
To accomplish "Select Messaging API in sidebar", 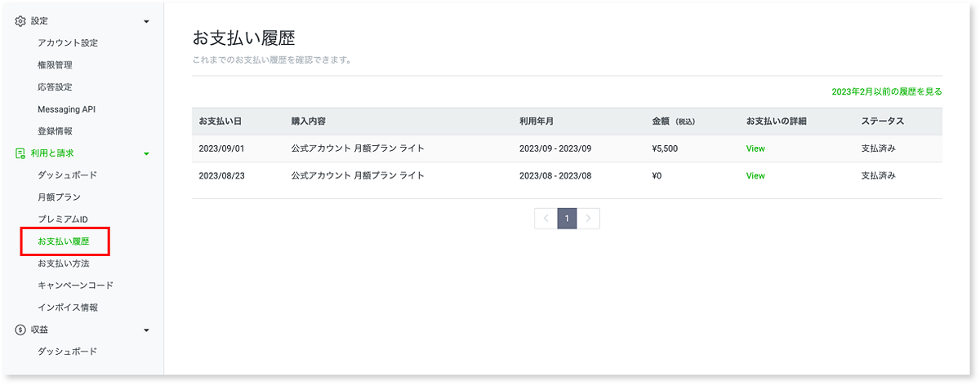I will point(72,109).
